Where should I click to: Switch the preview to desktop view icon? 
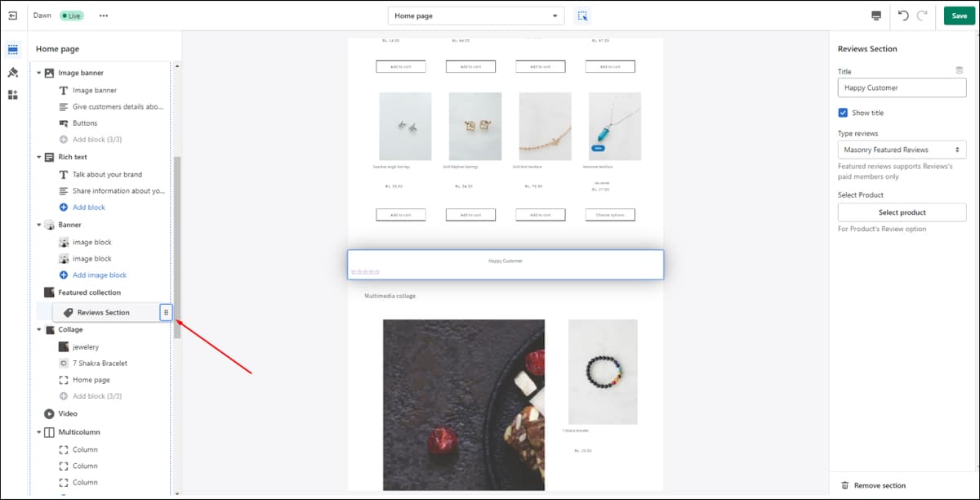click(x=876, y=16)
